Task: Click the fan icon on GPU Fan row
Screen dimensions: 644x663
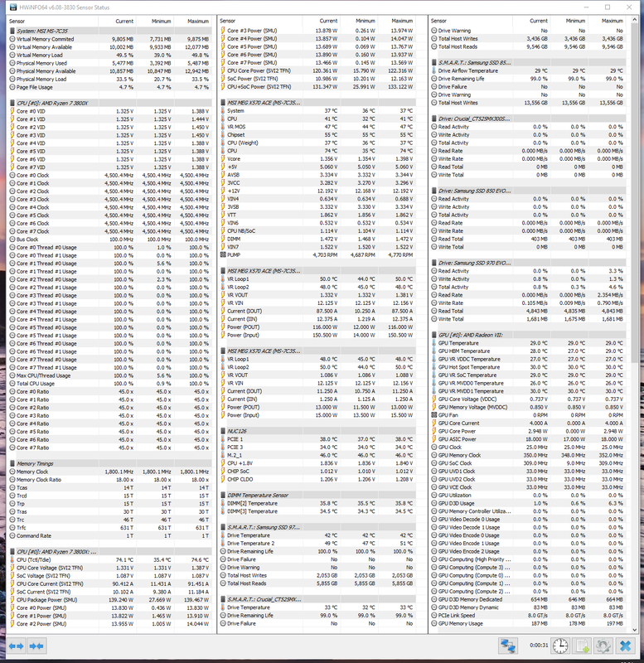Action: pyautogui.click(x=434, y=415)
